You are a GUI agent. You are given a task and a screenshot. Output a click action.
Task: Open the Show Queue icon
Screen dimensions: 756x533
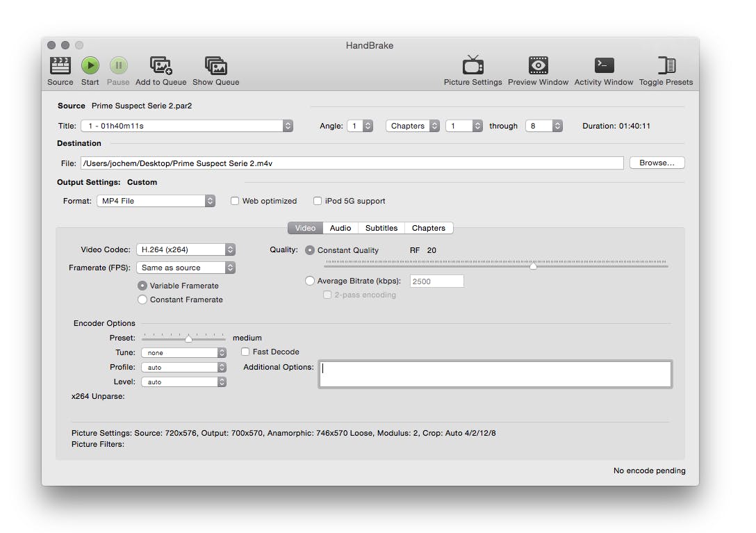pos(216,66)
